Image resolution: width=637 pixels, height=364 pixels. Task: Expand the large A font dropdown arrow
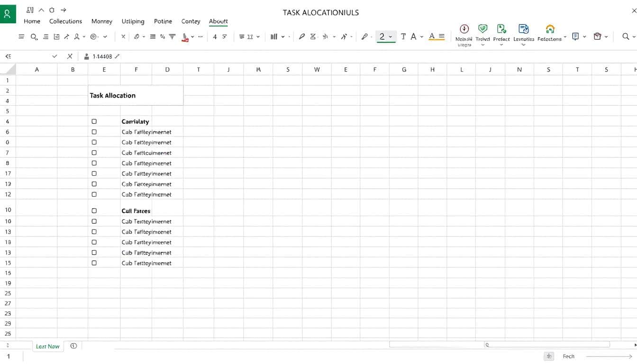421,37
